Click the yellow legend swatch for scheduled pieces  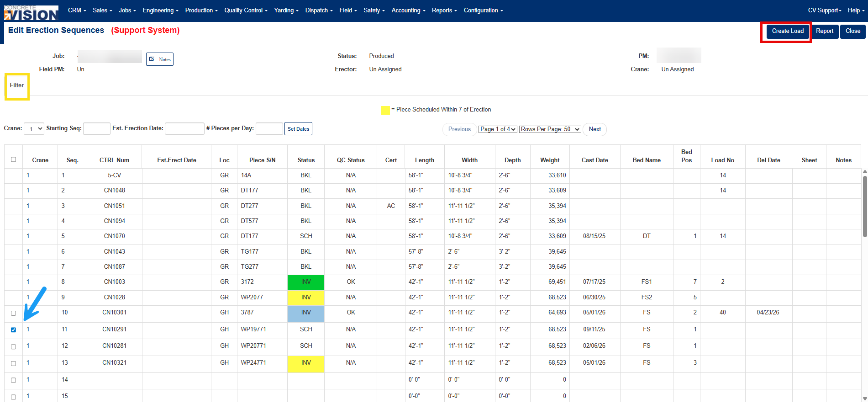coord(385,110)
